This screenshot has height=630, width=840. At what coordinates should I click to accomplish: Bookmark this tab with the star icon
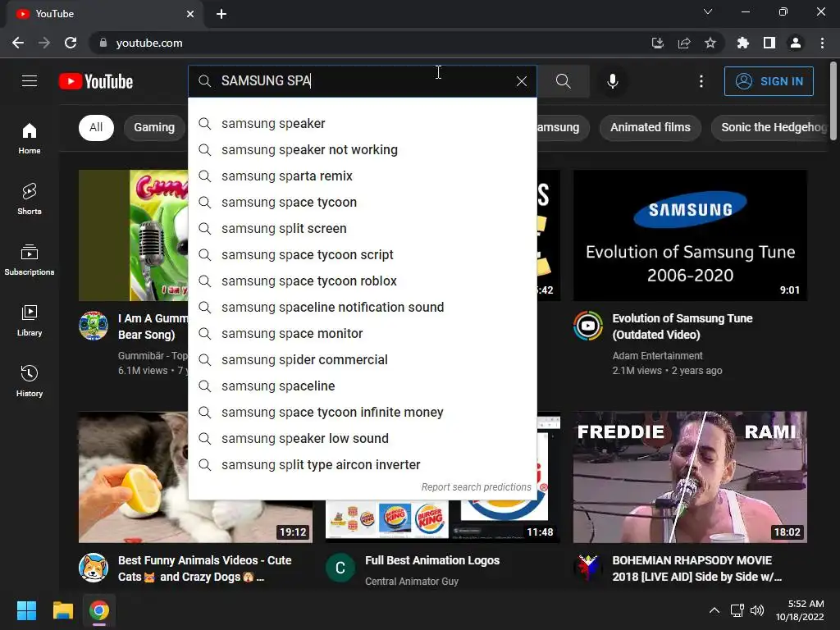click(710, 43)
